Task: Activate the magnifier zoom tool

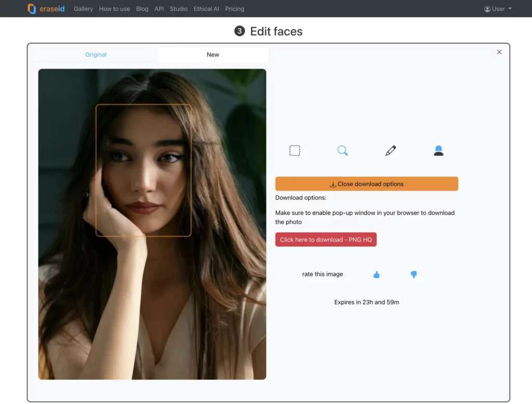Action: click(342, 150)
